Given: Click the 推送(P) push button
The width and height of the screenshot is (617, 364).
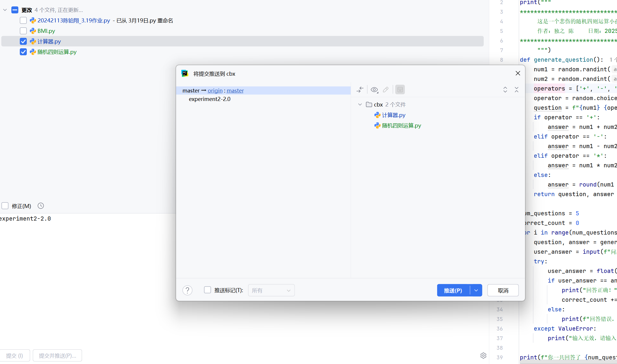Looking at the screenshot, I should coord(453,290).
